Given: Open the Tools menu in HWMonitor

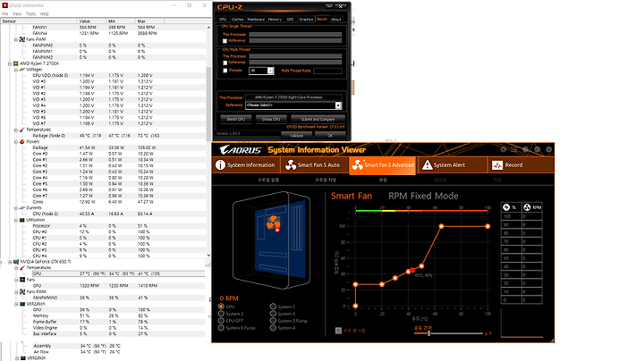Looking at the screenshot, I should tap(30, 13).
